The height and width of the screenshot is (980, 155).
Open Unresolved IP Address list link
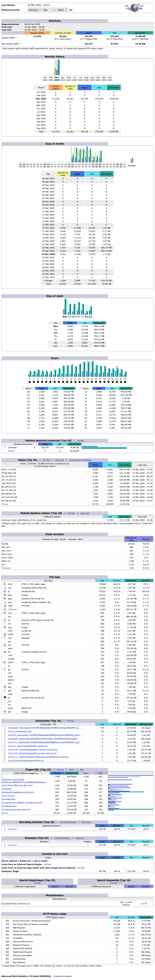80,460
